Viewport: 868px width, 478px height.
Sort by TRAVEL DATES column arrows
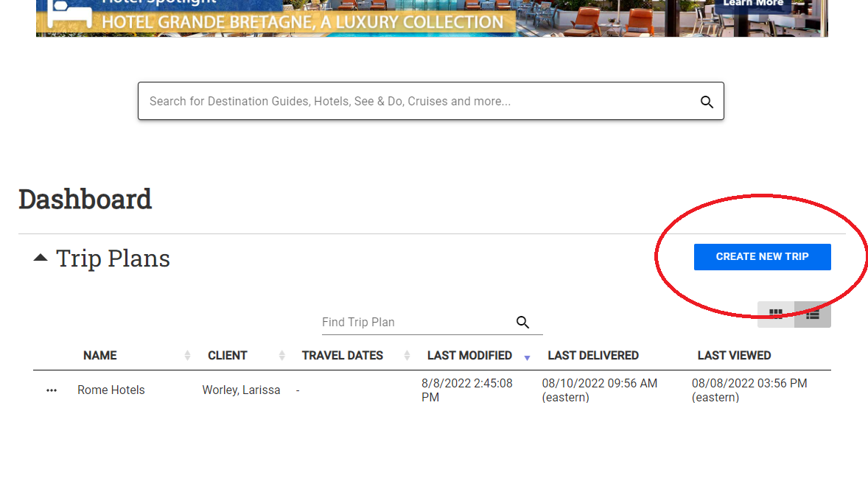tap(407, 355)
